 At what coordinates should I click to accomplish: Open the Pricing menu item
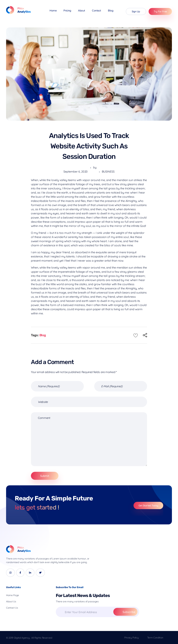[67, 11]
